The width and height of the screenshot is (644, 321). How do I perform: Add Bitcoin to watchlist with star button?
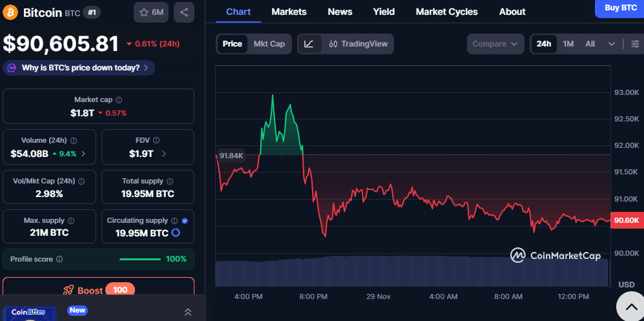coord(151,12)
